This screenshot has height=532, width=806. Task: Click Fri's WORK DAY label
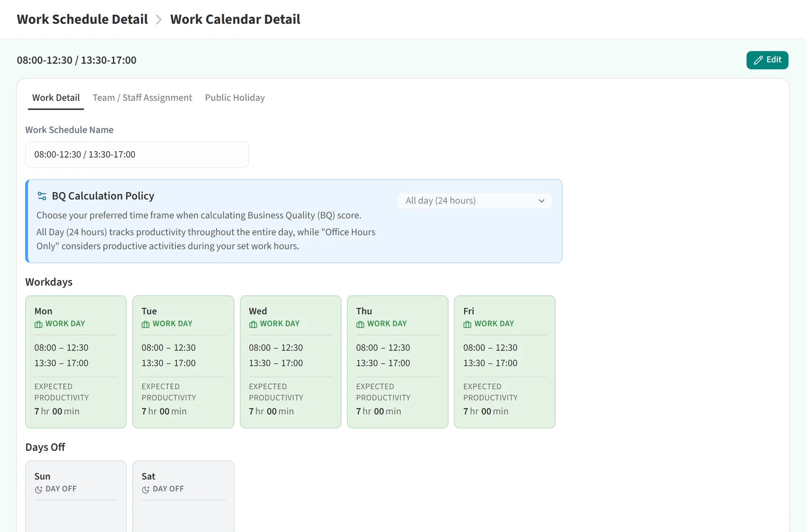tap(494, 324)
